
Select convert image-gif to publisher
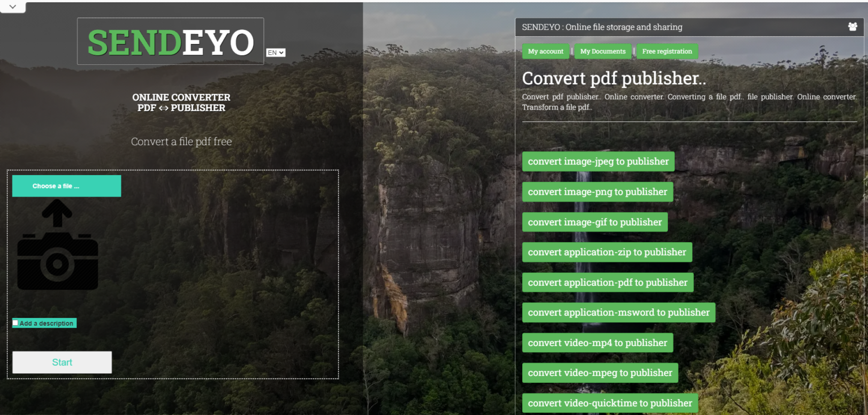(594, 222)
